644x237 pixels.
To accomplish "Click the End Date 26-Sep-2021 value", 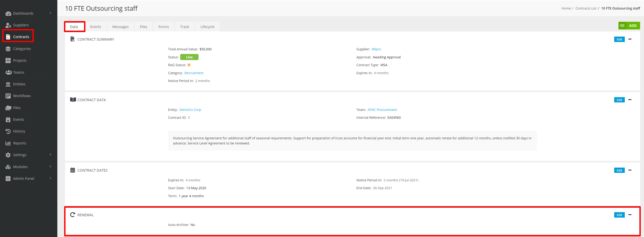I will coord(382,188).
